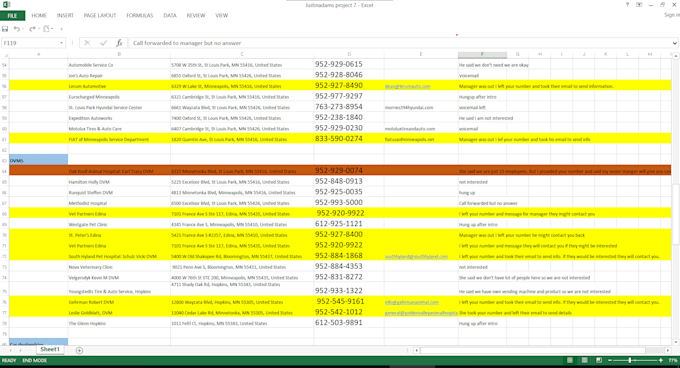Click the zoom slider handle
Viewport: 680px width, 368px height.
[x=630, y=360]
